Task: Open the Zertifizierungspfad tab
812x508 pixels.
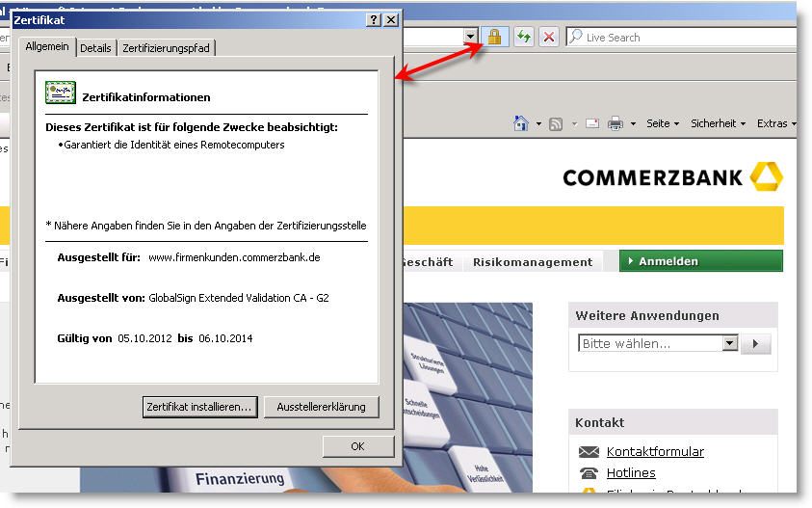Action: (166, 48)
